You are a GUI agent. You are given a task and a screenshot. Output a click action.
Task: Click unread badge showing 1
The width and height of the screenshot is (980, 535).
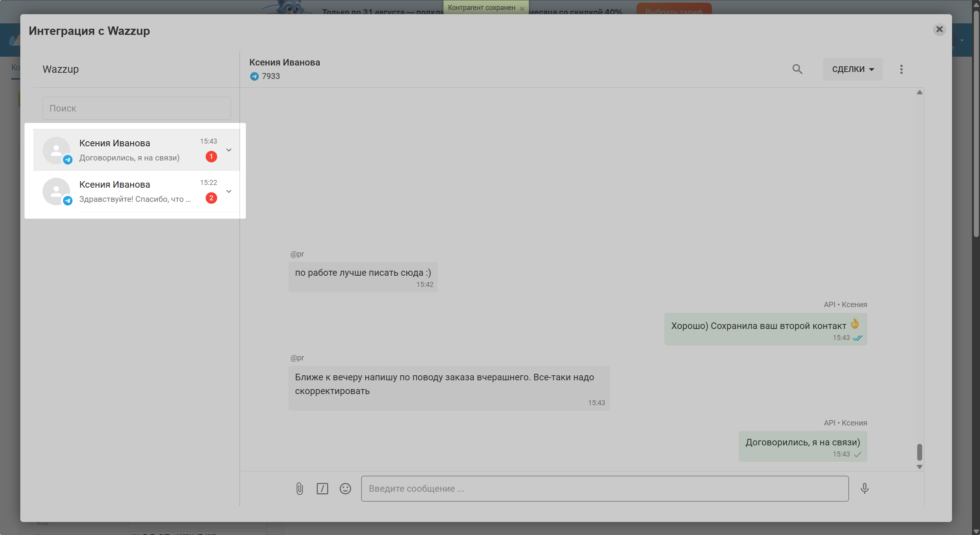tap(211, 157)
